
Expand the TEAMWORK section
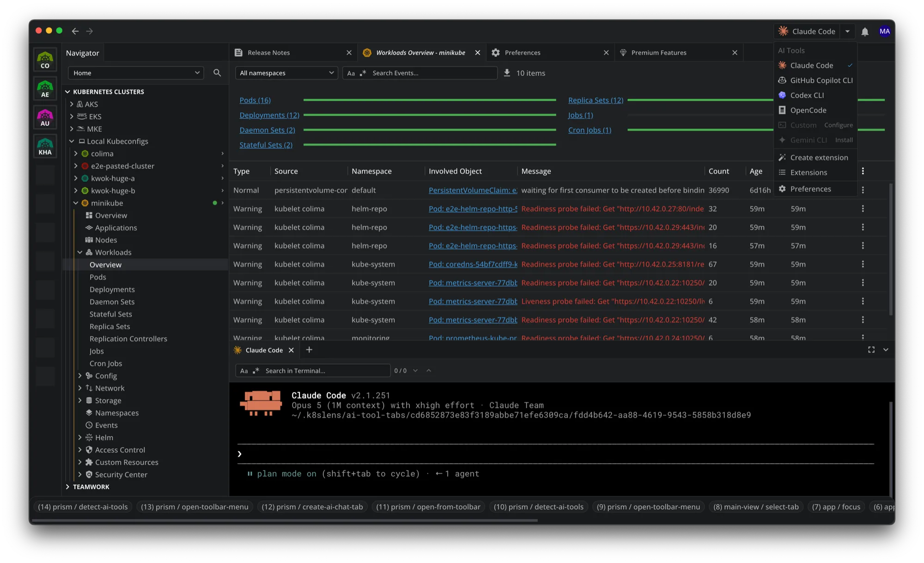pos(67,487)
